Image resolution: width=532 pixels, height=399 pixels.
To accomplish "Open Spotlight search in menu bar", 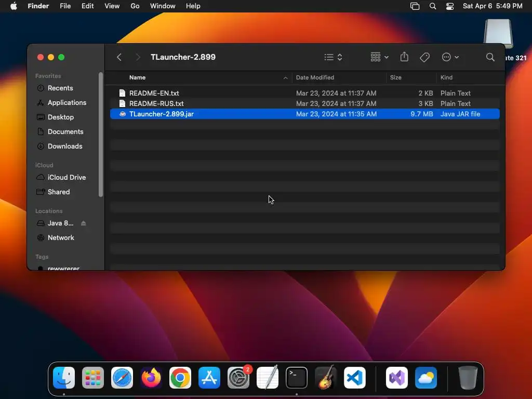I will (x=433, y=6).
